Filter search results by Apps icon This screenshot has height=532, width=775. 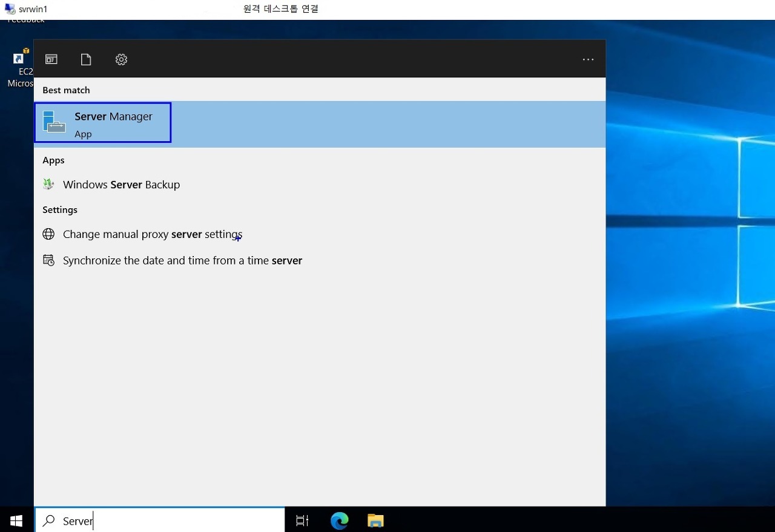tap(51, 59)
